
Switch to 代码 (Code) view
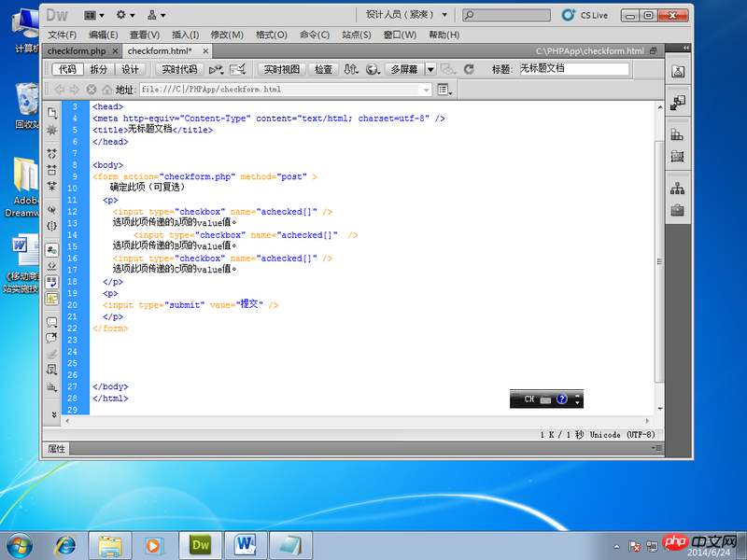[x=67, y=69]
